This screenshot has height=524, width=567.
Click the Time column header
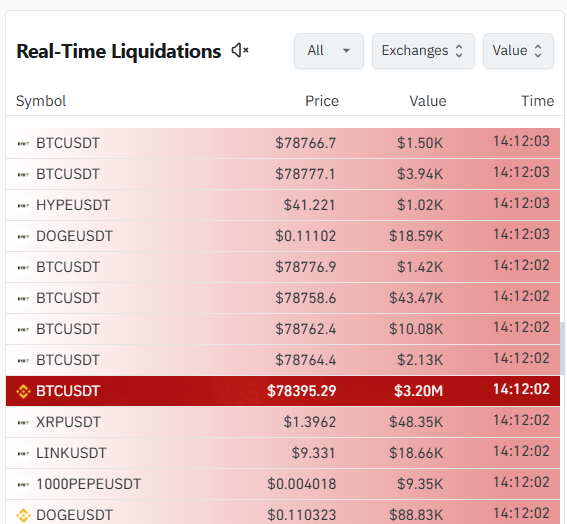point(537,101)
